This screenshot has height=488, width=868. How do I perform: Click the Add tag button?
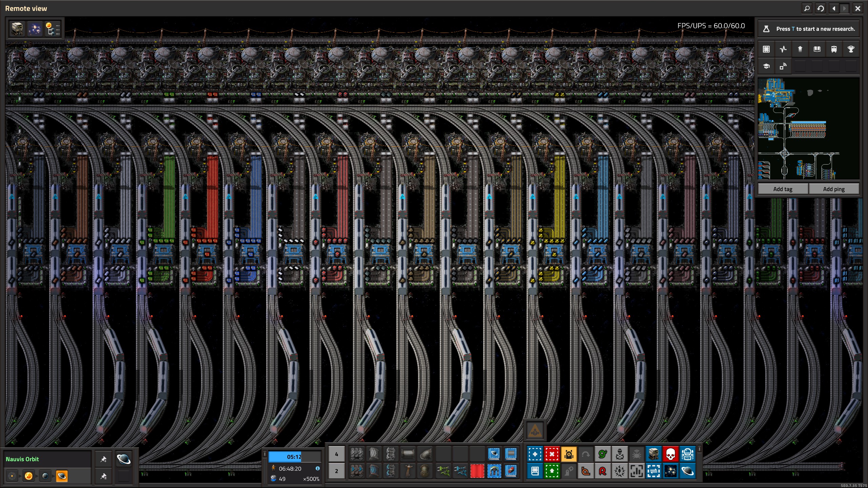pos(783,189)
